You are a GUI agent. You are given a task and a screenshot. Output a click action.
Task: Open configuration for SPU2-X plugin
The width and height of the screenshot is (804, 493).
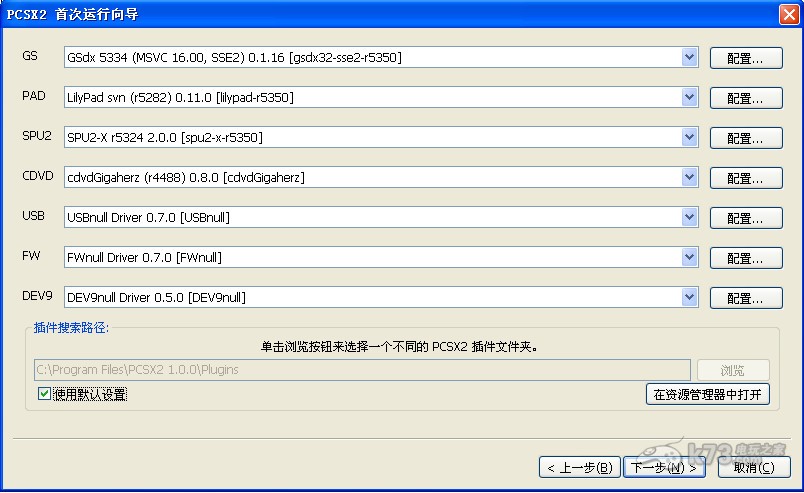(745, 138)
